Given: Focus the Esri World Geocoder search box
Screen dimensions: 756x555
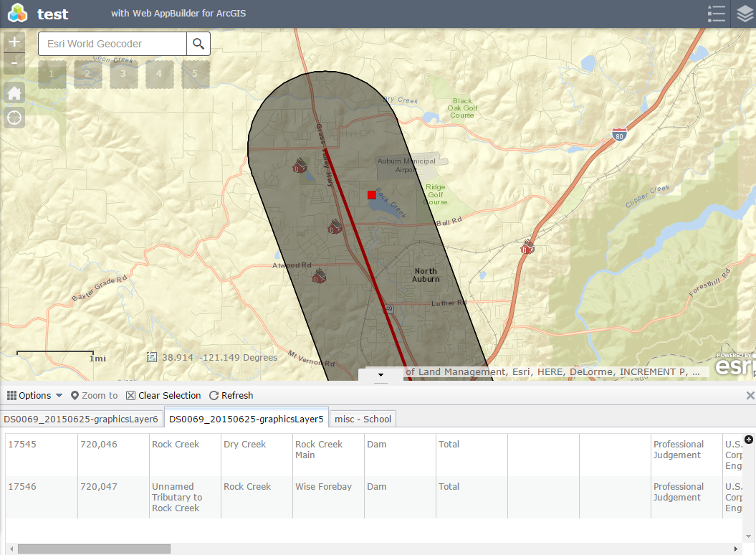Looking at the screenshot, I should (x=113, y=44).
